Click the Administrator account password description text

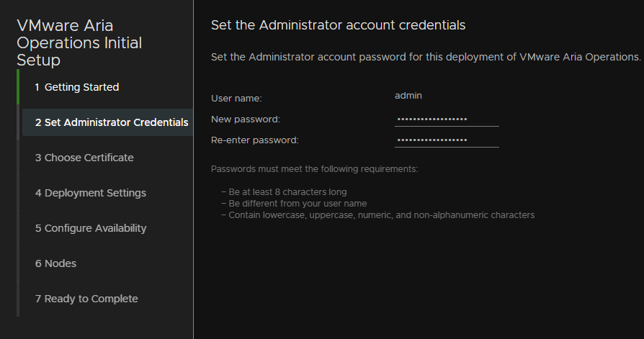pyautogui.click(x=426, y=57)
